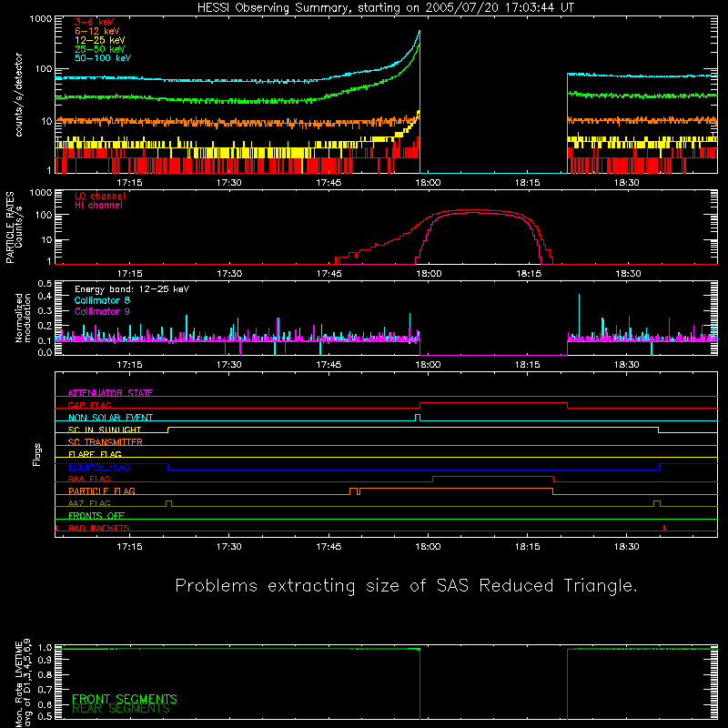Viewport: 728px width, 728px height.
Task: Select the green 25-50 keV legend label
Action: 100,49
